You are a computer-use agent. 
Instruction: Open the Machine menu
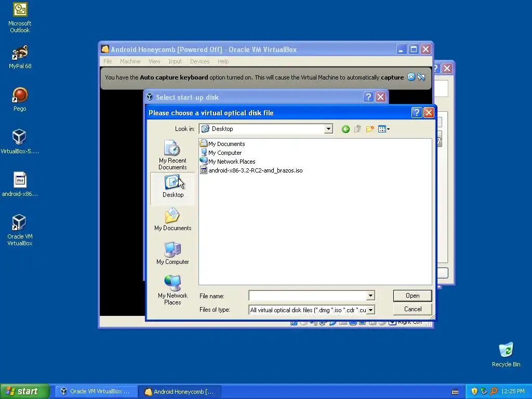(x=130, y=61)
